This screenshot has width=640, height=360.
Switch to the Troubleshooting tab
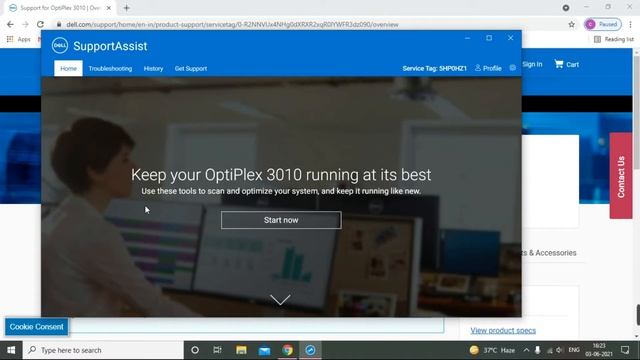click(x=110, y=69)
